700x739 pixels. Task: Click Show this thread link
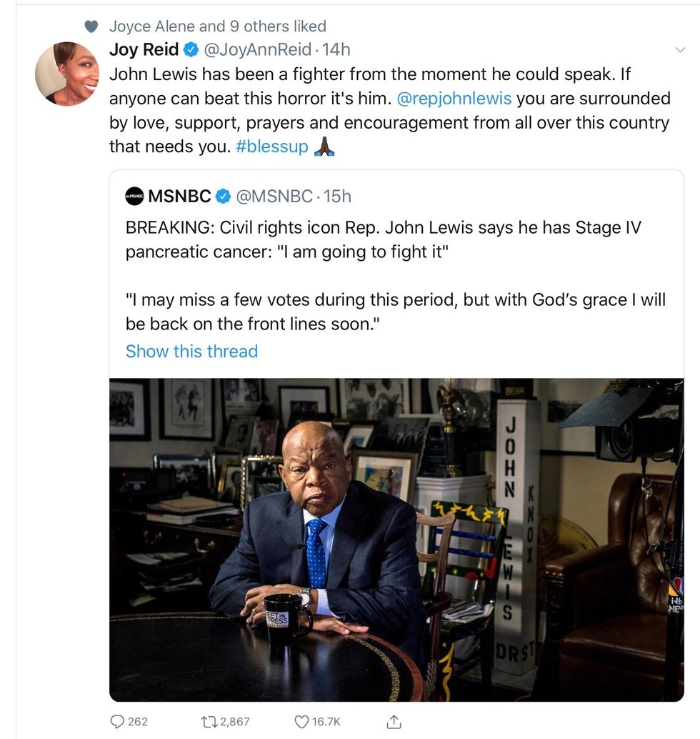191,351
